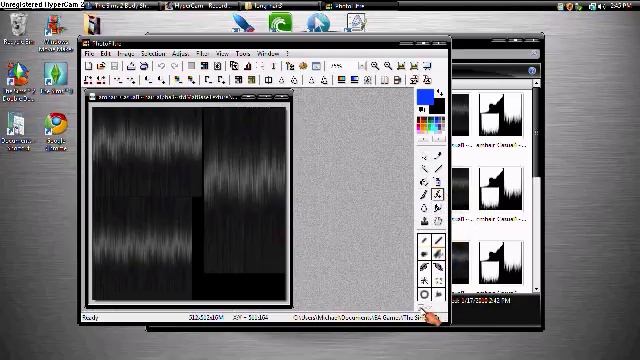640x360 pixels.
Task: Open the Image menu
Action: [125, 53]
